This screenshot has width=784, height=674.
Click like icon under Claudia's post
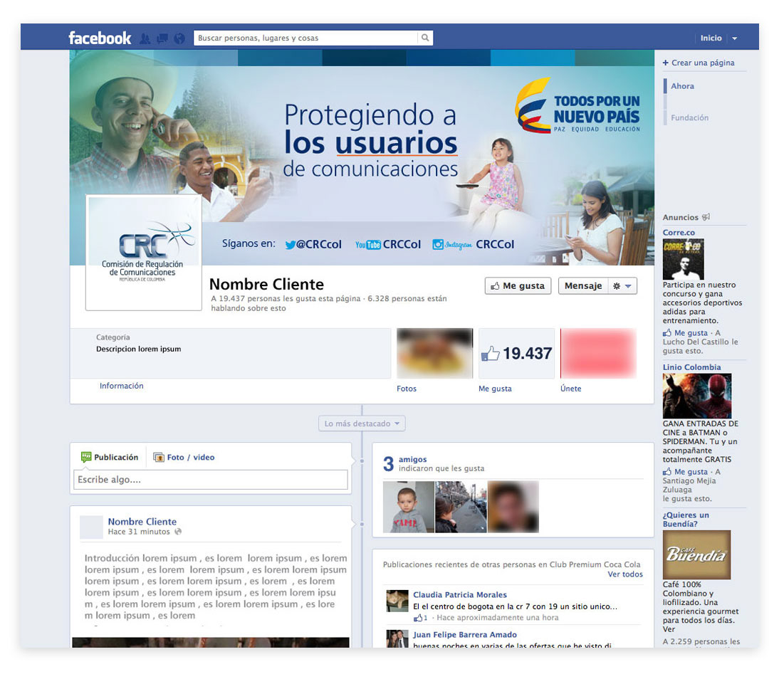point(418,618)
